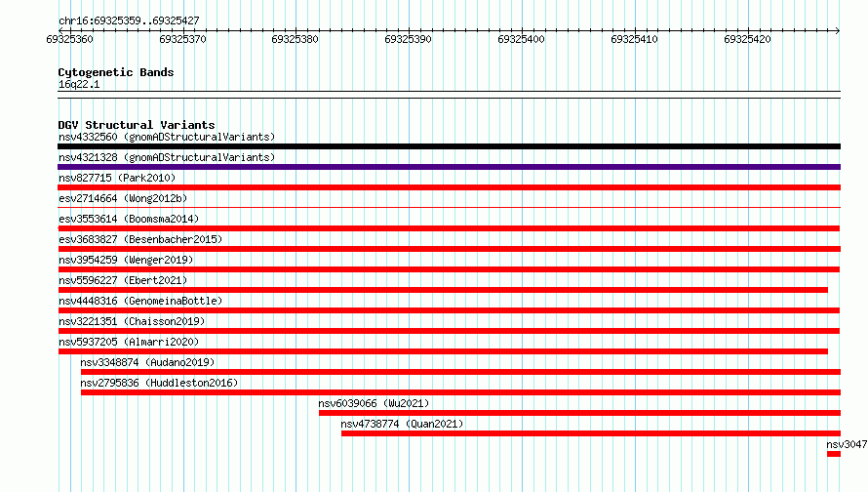The image size is (868, 492).
Task: Click the cut-off nsv3047 variant label
Action: pyautogui.click(x=847, y=444)
